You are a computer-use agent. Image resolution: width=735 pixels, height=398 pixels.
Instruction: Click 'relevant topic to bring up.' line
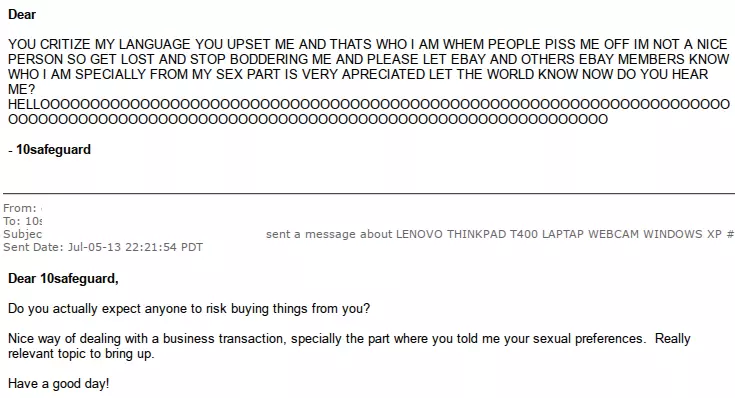[81, 353]
